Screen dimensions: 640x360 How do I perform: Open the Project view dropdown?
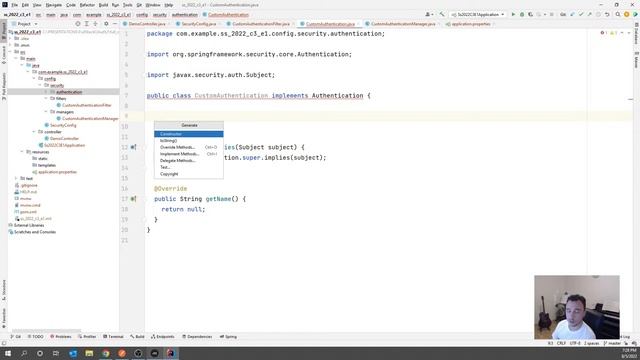point(25,24)
